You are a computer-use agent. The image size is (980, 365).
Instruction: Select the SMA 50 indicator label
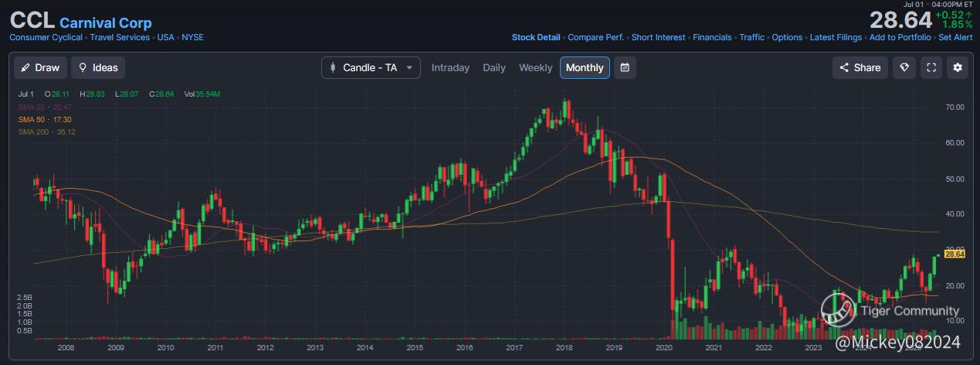[45, 119]
